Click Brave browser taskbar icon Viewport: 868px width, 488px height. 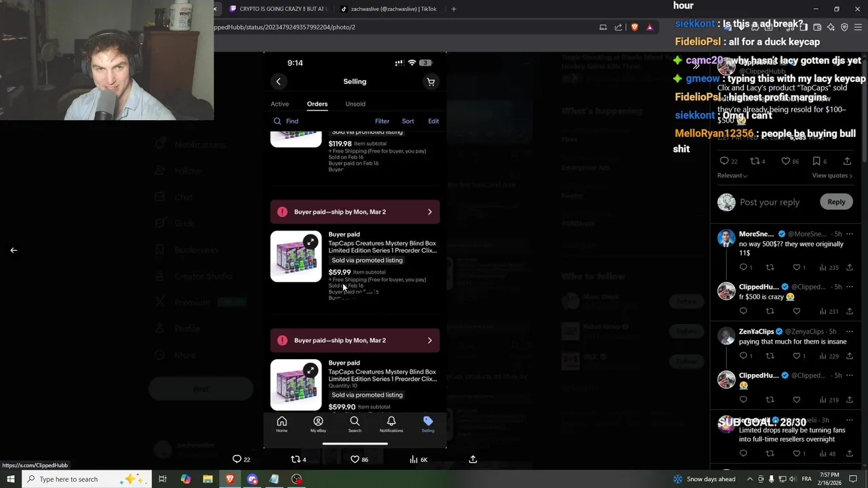coord(230,479)
